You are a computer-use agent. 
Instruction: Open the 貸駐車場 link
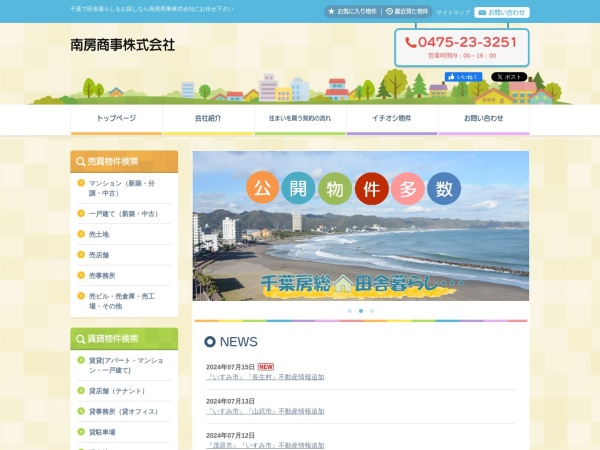coord(102,432)
